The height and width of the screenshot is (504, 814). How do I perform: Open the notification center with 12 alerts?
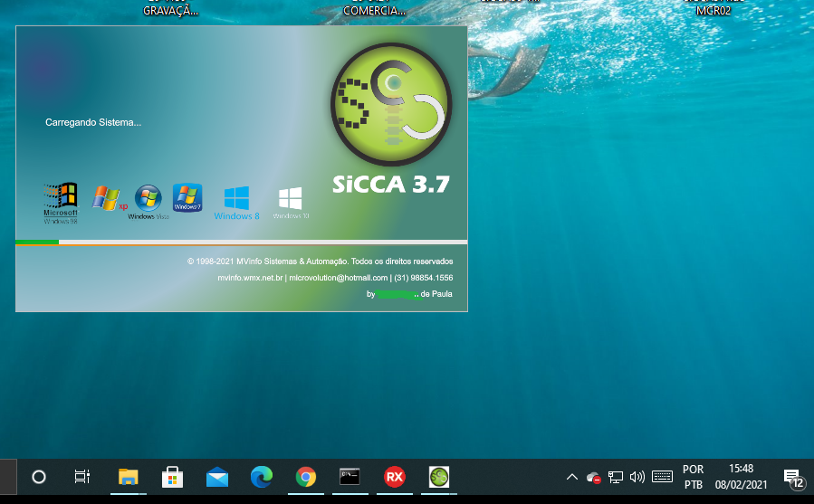click(x=793, y=478)
